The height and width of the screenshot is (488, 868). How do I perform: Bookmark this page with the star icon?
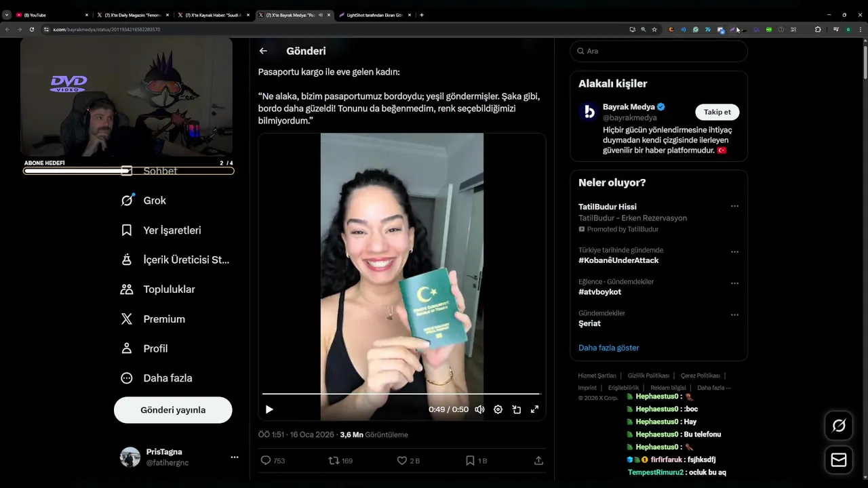[x=654, y=29]
